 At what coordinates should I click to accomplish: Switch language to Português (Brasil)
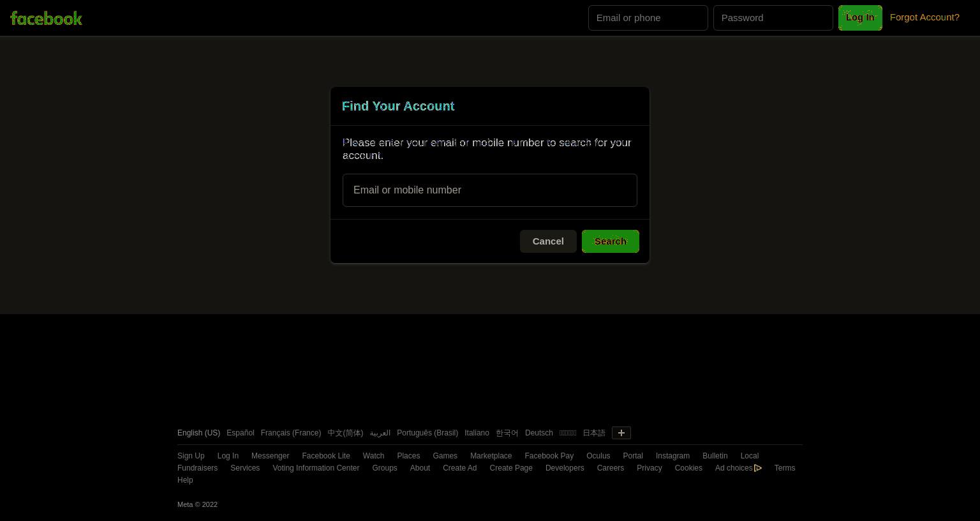click(x=427, y=433)
